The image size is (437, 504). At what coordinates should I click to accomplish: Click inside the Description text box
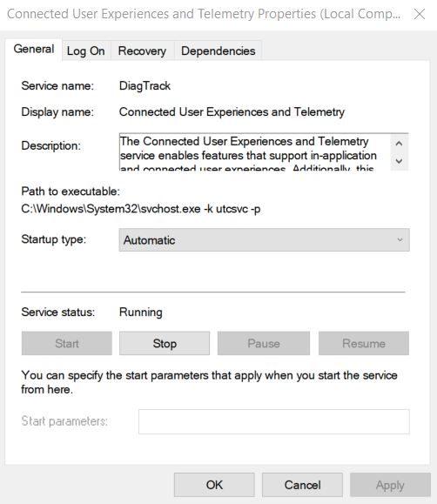click(x=255, y=151)
